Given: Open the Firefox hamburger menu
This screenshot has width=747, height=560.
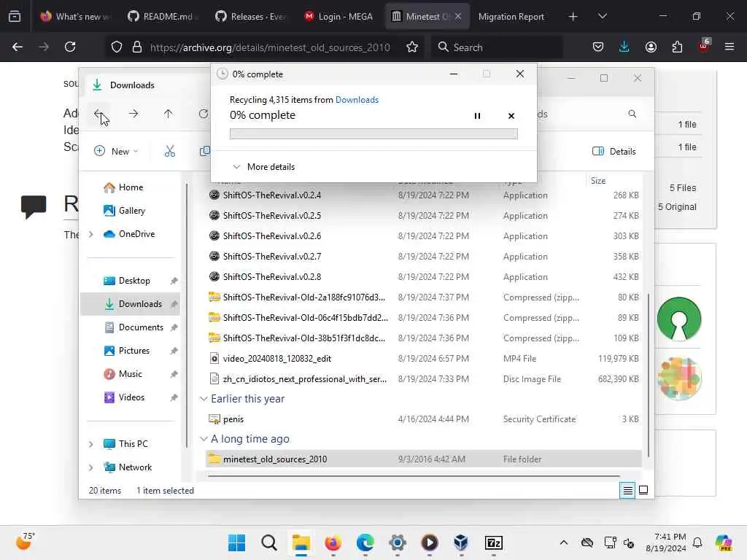Looking at the screenshot, I should (729, 47).
